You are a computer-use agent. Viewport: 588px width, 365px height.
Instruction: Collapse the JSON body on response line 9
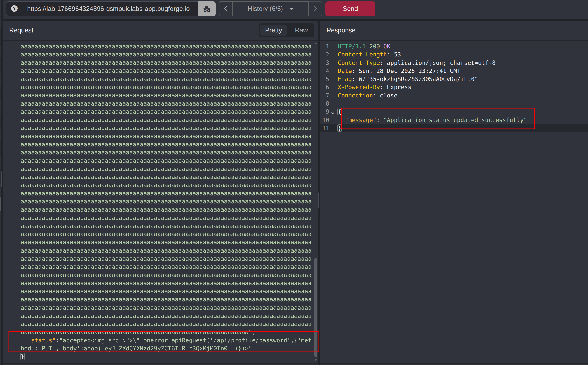coord(333,112)
